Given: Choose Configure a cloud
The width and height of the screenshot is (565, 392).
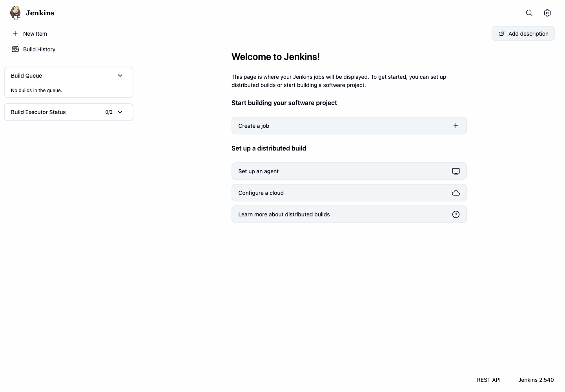Looking at the screenshot, I should pyautogui.click(x=349, y=193).
